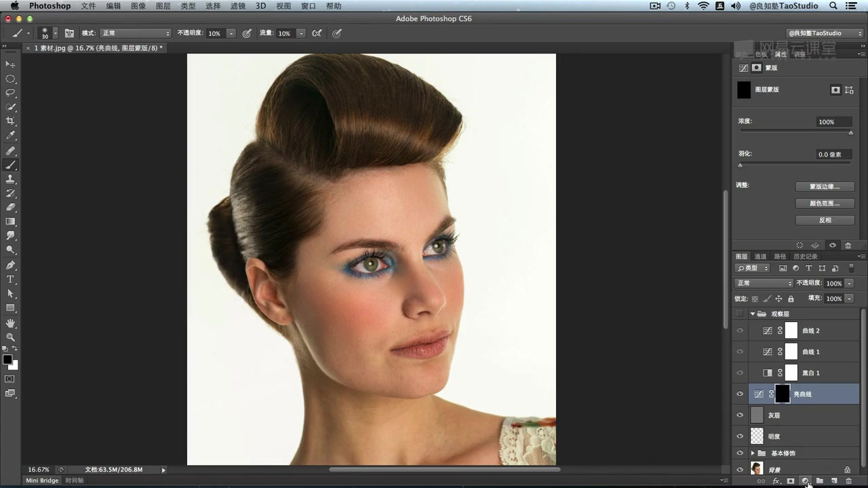
Task: Add layer style via fx icon
Action: click(x=776, y=481)
